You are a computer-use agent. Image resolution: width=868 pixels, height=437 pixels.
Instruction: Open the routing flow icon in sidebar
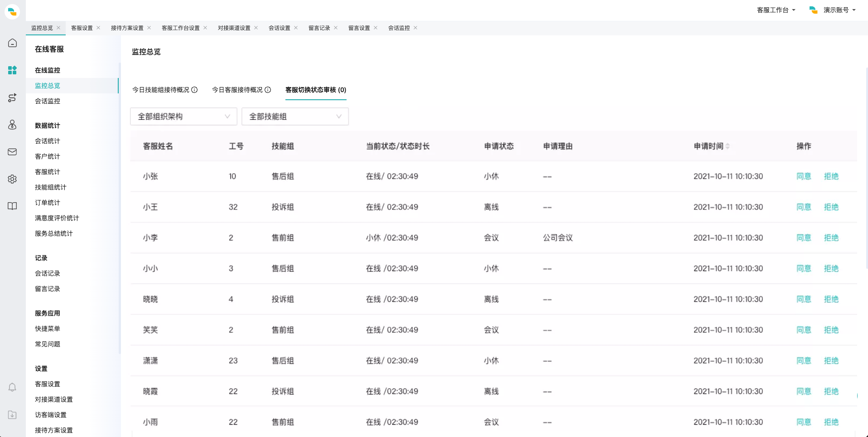pyautogui.click(x=12, y=97)
